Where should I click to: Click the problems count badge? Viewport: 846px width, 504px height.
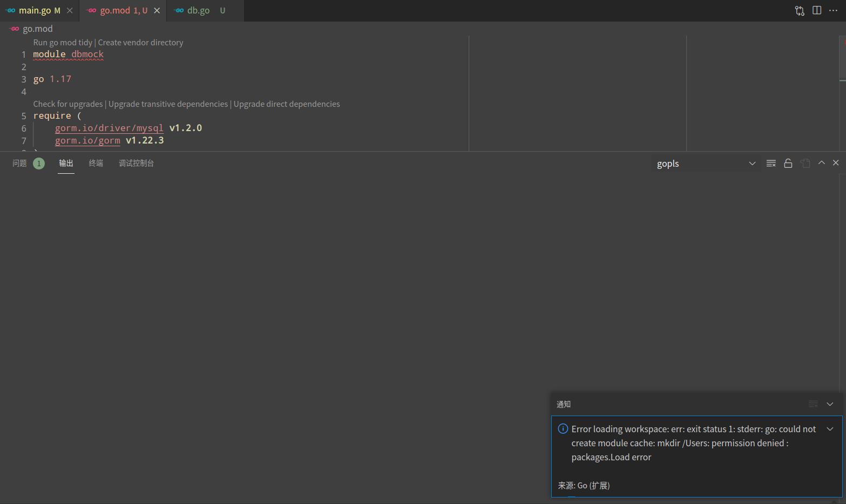click(39, 164)
